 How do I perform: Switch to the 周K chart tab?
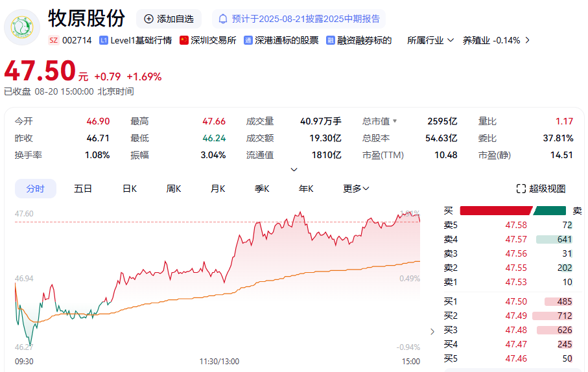174,189
